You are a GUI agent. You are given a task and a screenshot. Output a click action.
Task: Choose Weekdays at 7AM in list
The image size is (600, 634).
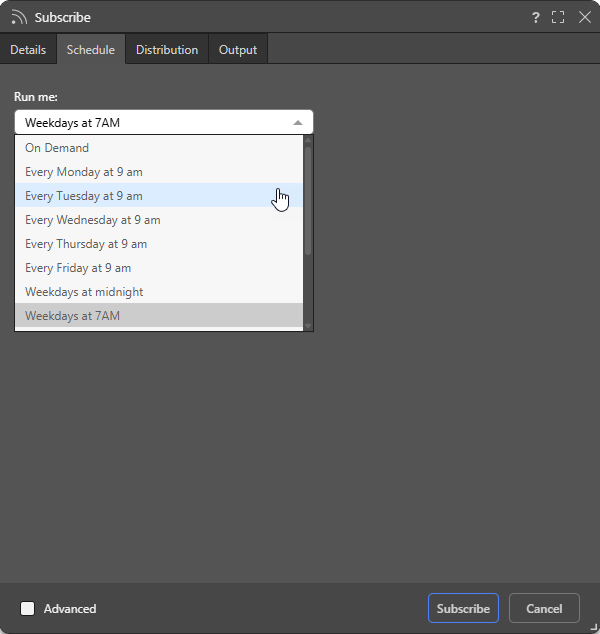(x=159, y=316)
